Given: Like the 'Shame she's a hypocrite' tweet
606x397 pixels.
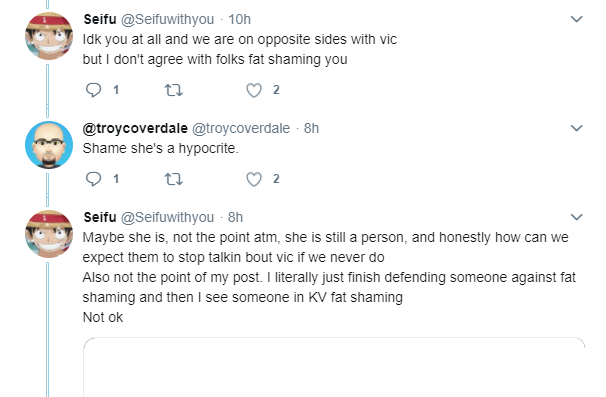Looking at the screenshot, I should coord(254,179).
